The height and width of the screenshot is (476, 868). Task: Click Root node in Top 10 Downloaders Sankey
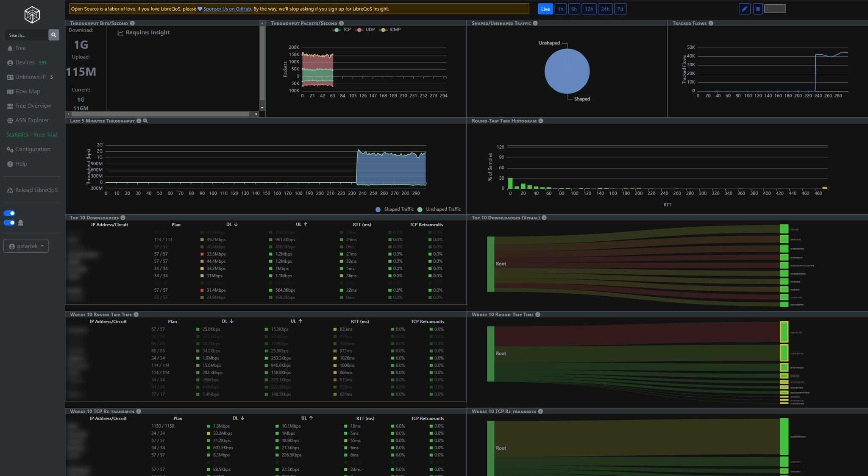pyautogui.click(x=491, y=264)
